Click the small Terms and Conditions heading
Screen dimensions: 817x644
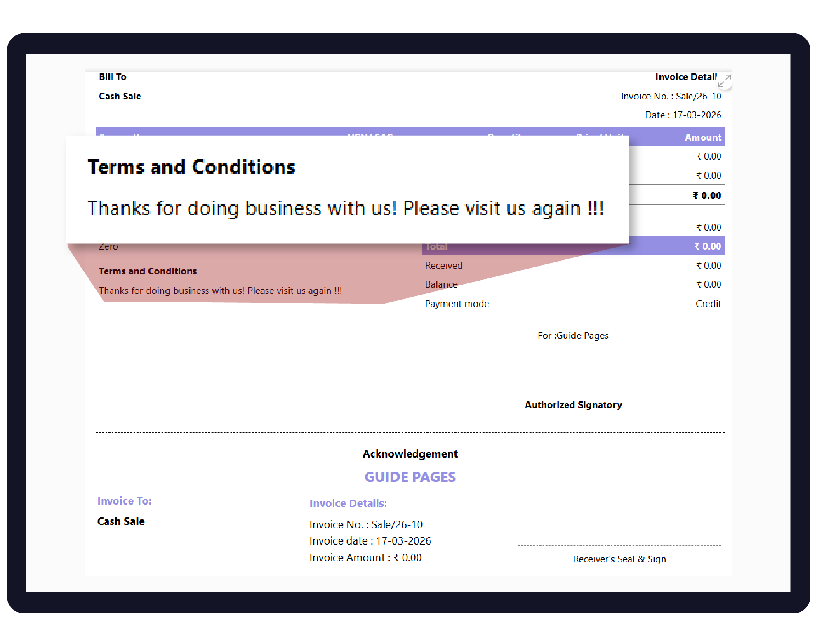(148, 271)
